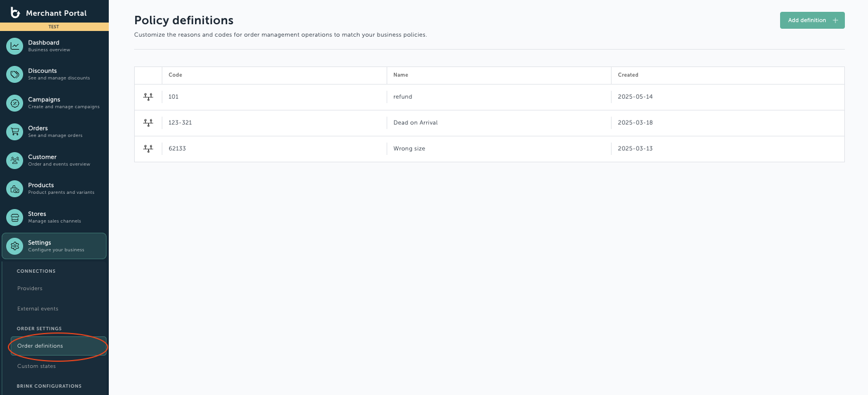Click the hierarchy icon beside code 101
The width and height of the screenshot is (868, 395).
(x=148, y=96)
